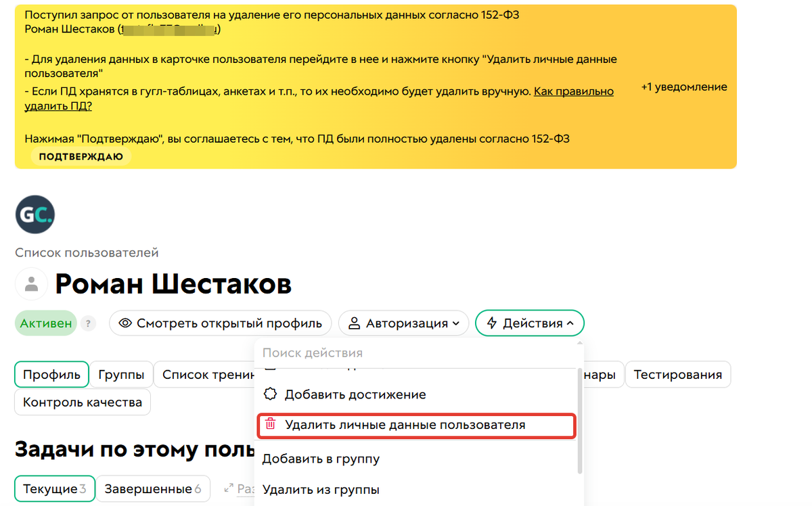Click the Роман Шестаков heading
This screenshot has height=506, width=812.
pyautogui.click(x=173, y=284)
